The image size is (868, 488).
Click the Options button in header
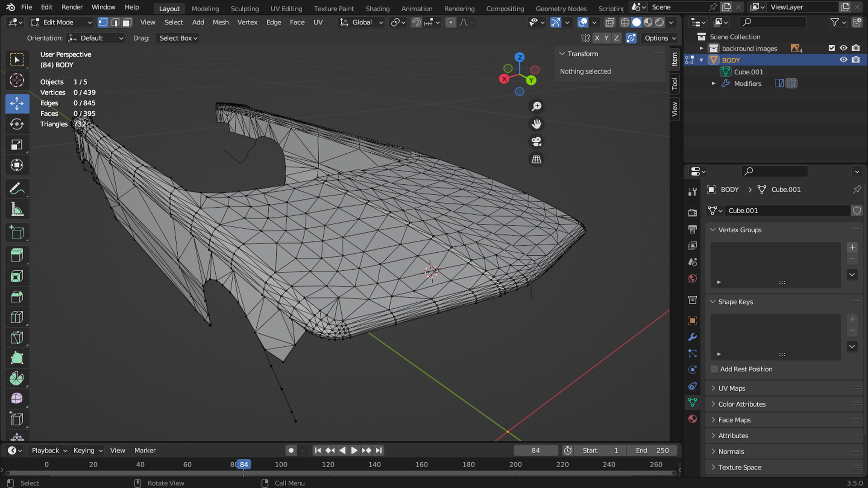[x=660, y=38]
